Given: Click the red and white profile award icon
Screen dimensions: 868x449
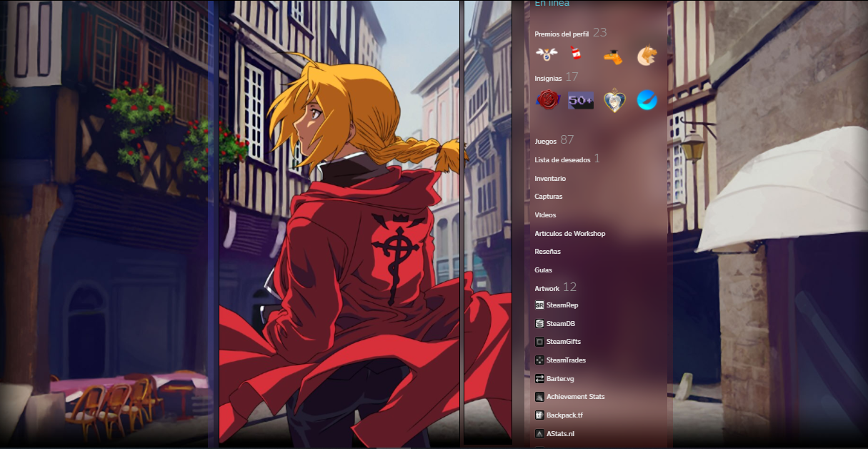Looking at the screenshot, I should click(x=576, y=53).
